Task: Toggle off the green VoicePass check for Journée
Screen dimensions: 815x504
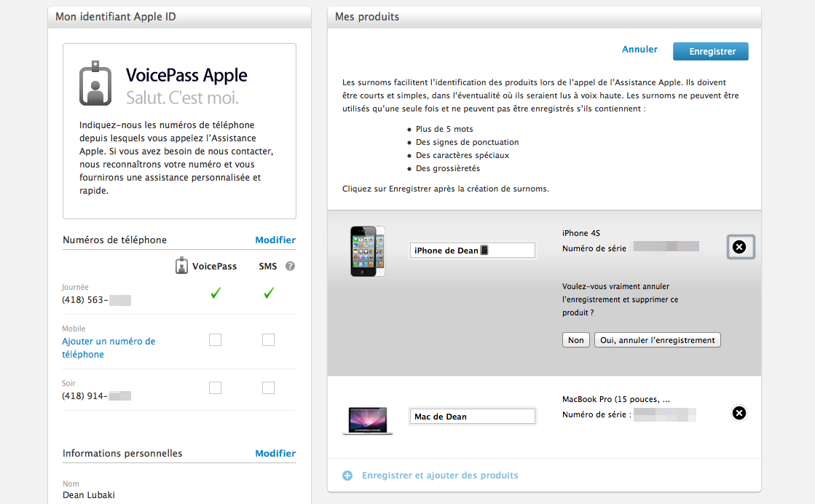Action: [x=215, y=294]
